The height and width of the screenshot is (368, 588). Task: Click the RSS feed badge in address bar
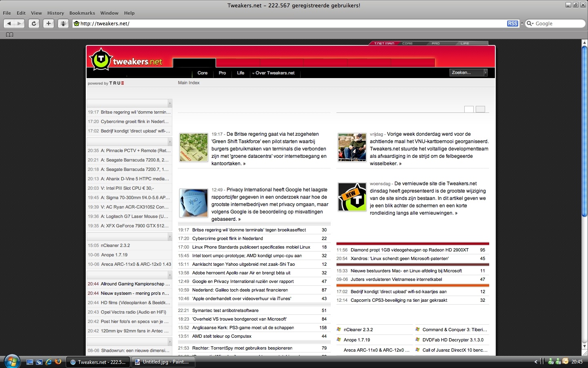click(512, 23)
